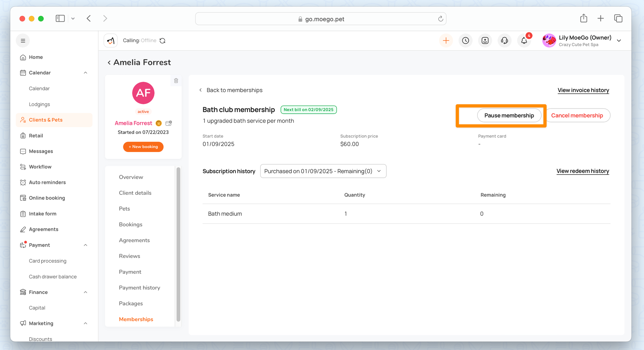The image size is (644, 350).
Task: Click the Pause membership button
Action: [509, 116]
